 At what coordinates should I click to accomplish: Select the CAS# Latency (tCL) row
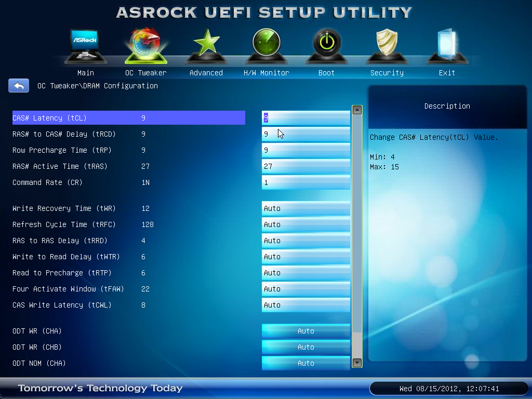click(x=129, y=118)
